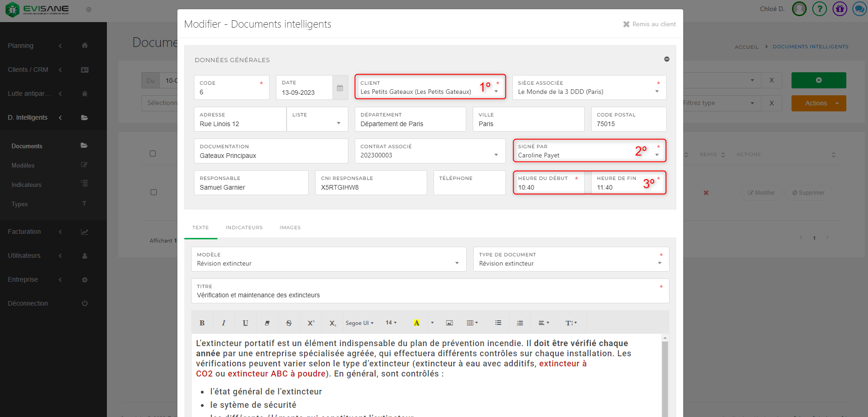Click into the Titre input field
The image size is (868, 417).
[428, 295]
